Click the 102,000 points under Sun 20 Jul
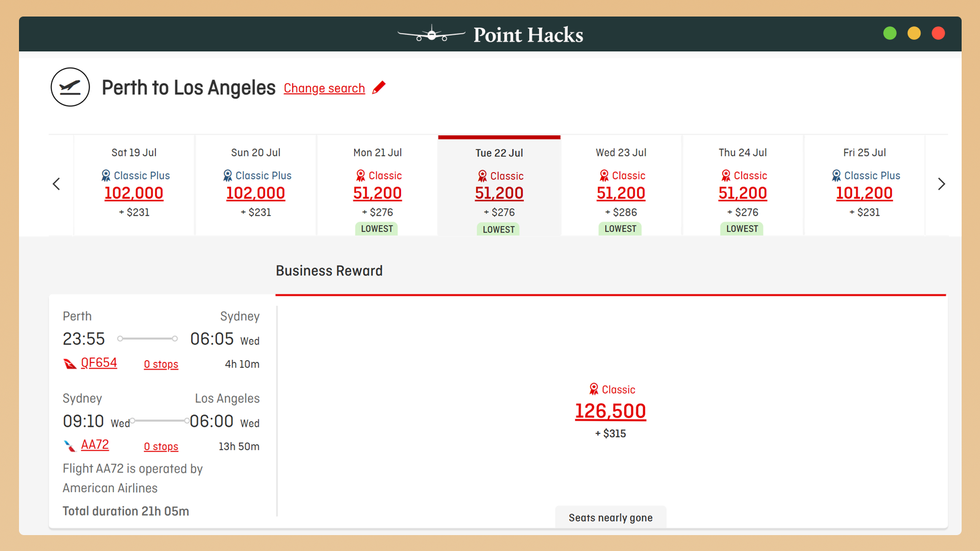The image size is (980, 551). tap(256, 193)
